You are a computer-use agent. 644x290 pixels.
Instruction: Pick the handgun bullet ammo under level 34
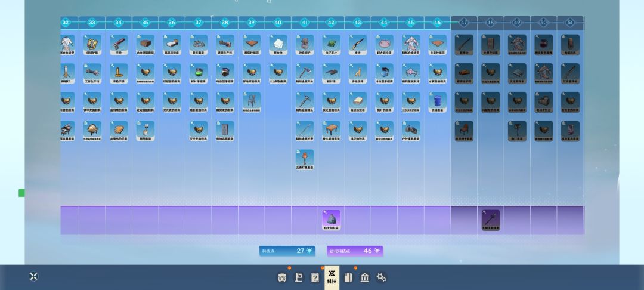(119, 73)
